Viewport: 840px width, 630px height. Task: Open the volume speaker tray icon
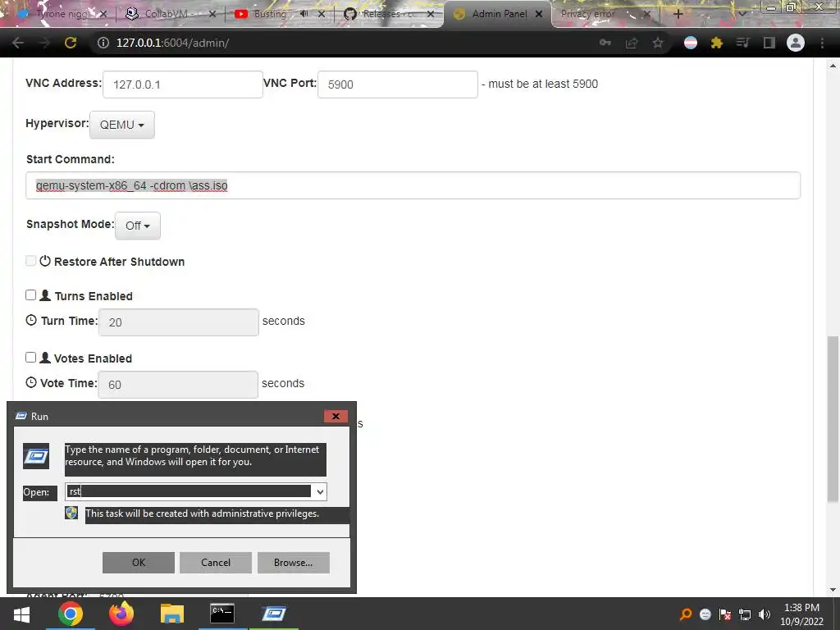[765, 614]
